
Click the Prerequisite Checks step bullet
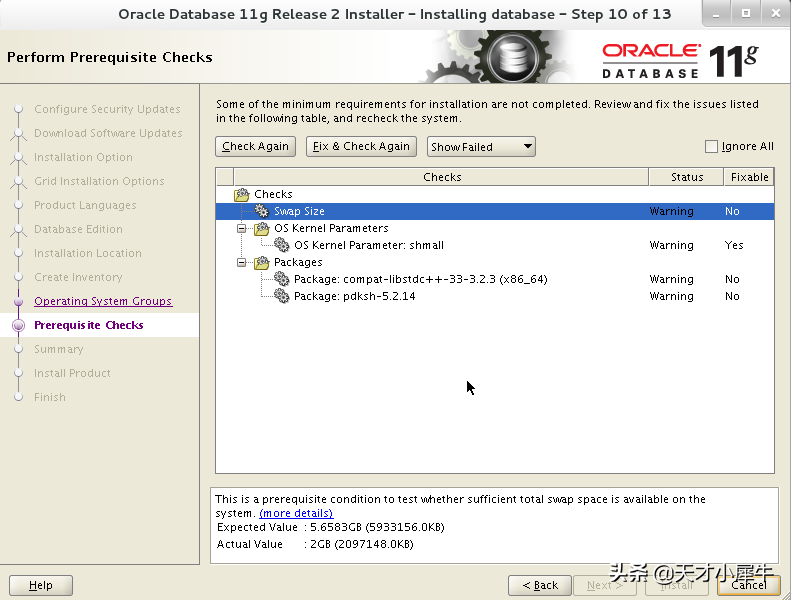(x=19, y=325)
